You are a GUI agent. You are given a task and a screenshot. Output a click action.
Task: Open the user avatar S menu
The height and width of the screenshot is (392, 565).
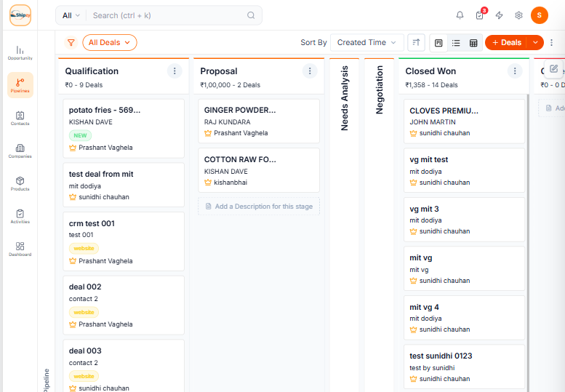(x=540, y=15)
